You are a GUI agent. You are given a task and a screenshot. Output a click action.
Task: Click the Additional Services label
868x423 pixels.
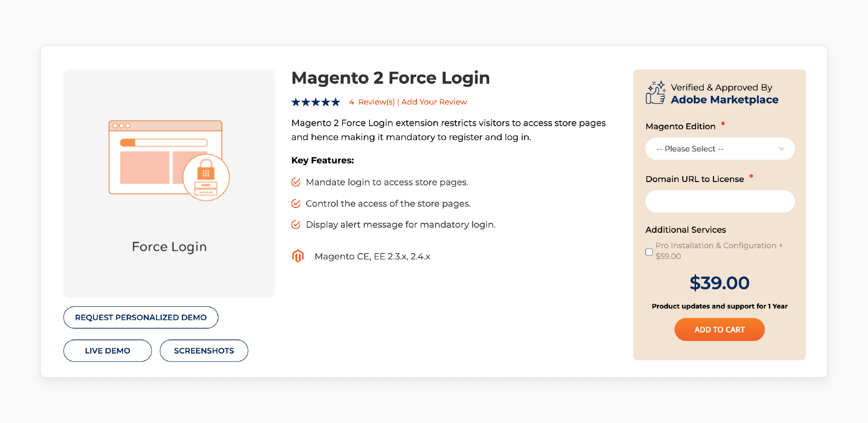[685, 230]
